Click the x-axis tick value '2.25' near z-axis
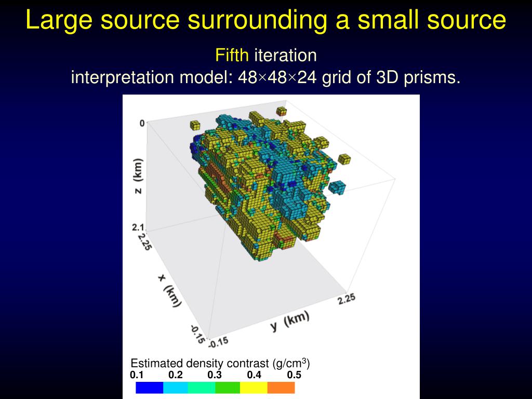 (x=144, y=241)
